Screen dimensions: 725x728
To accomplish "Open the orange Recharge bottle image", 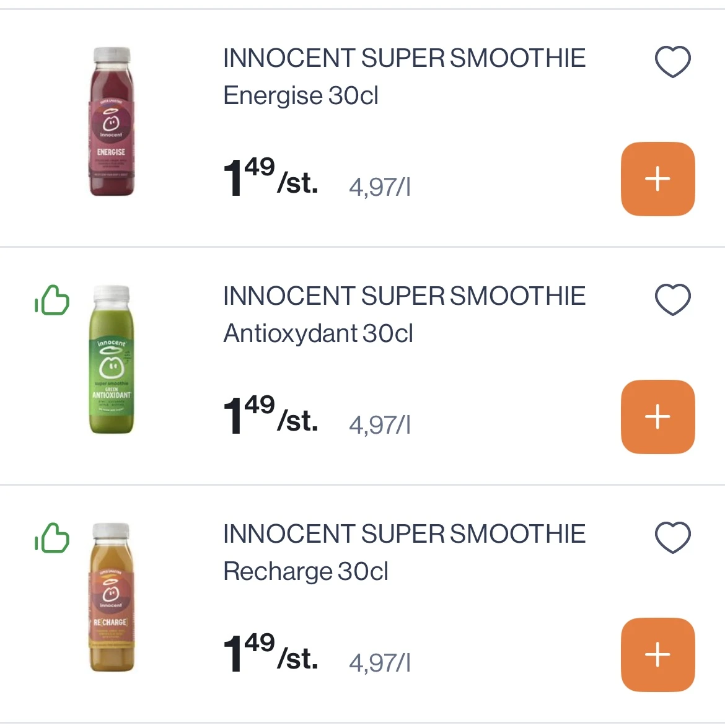I will pos(112,598).
